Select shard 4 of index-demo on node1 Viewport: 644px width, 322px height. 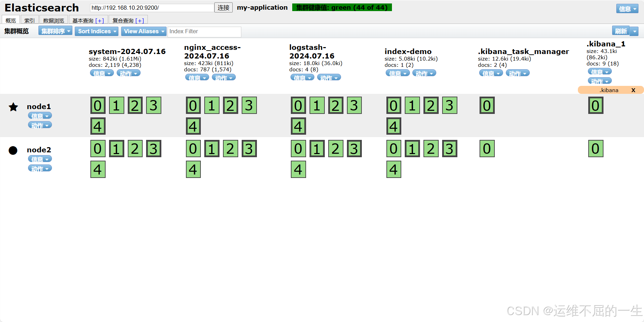(x=394, y=126)
